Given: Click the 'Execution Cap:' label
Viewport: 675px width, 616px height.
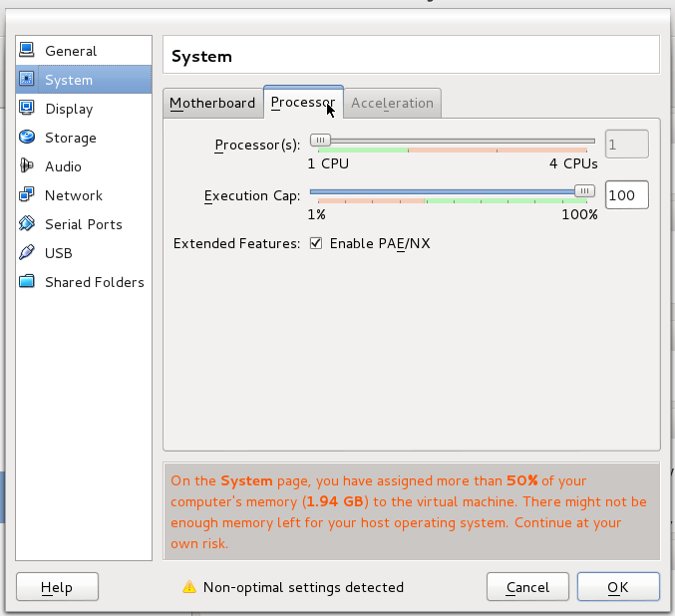Looking at the screenshot, I should coord(252,195).
